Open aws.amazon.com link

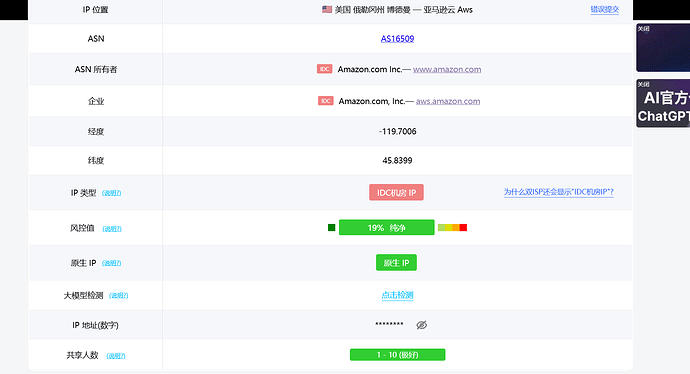448,101
